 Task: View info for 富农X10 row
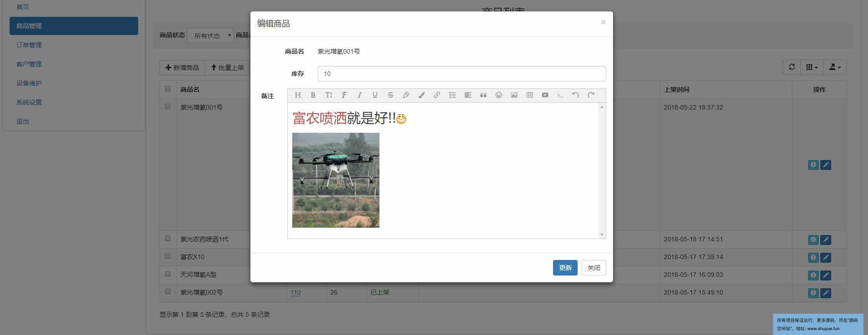pos(813,257)
